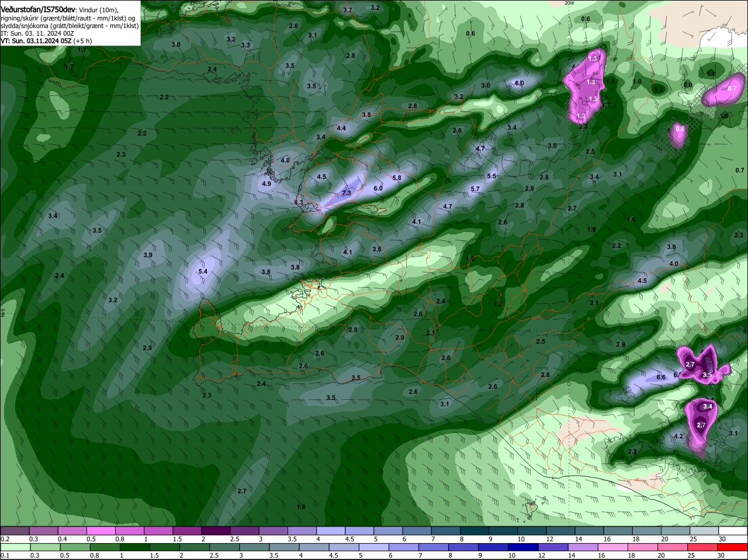Click the 0.6 value inside the small pink patch
This screenshot has height=560, width=748.
tap(680, 129)
